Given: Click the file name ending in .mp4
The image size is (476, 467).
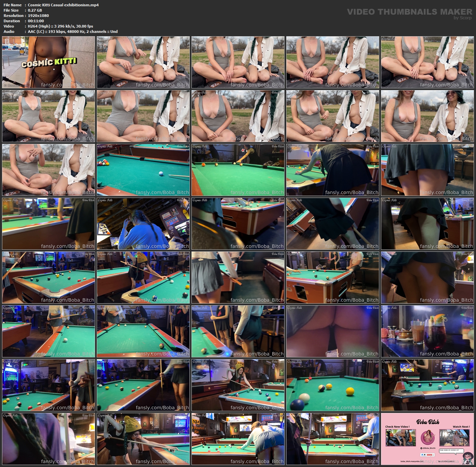Looking at the screenshot, I should point(63,5).
